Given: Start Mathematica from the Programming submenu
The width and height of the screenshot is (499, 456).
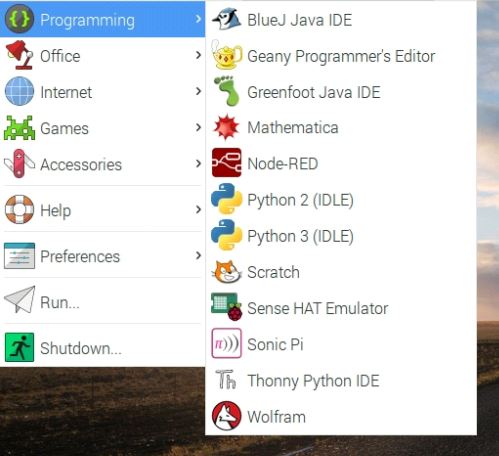Looking at the screenshot, I should pos(341,127).
